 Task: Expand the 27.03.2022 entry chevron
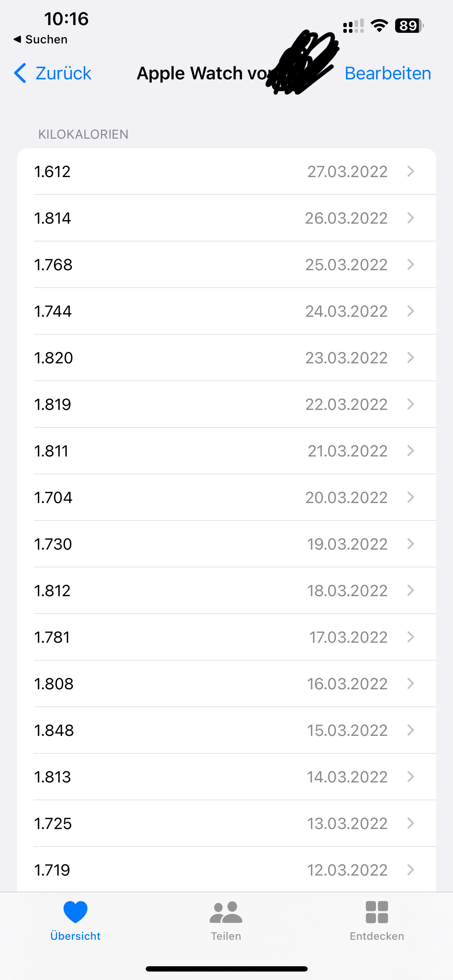[x=410, y=171]
